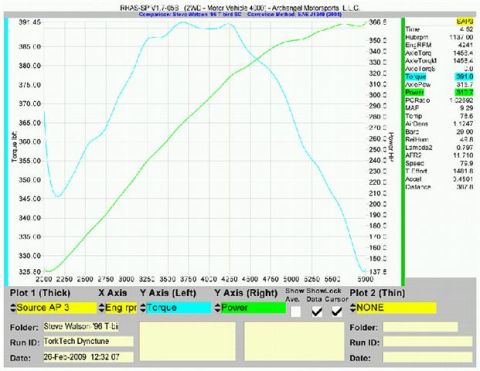This screenshot has width=480, height=371.
Task: Click the Lambda2 value 0.797
Action: point(464,147)
